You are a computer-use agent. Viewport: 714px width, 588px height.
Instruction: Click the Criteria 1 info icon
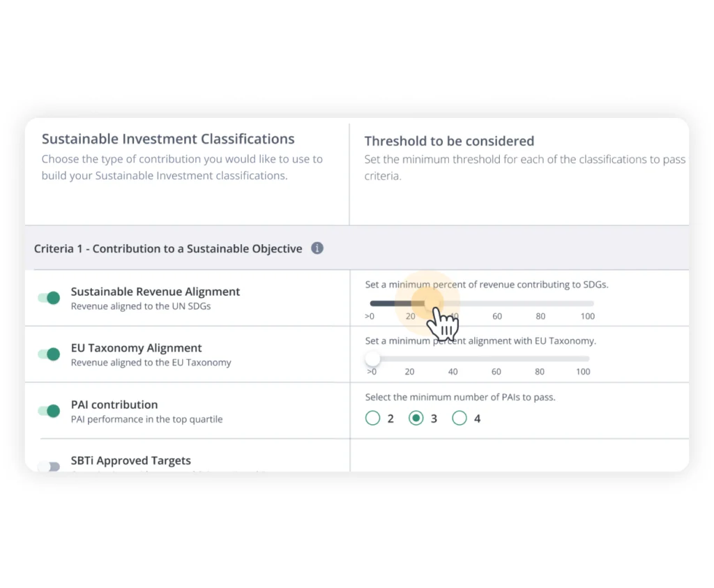pos(317,248)
